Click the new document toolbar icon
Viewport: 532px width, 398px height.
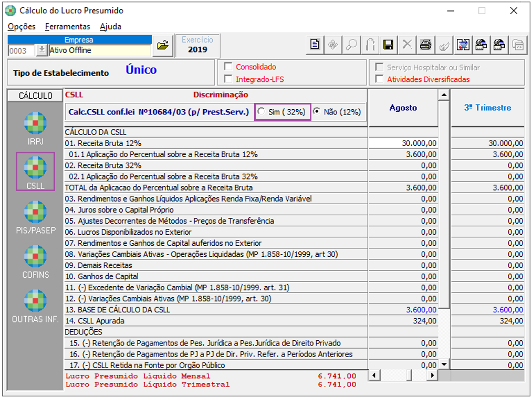pyautogui.click(x=315, y=45)
